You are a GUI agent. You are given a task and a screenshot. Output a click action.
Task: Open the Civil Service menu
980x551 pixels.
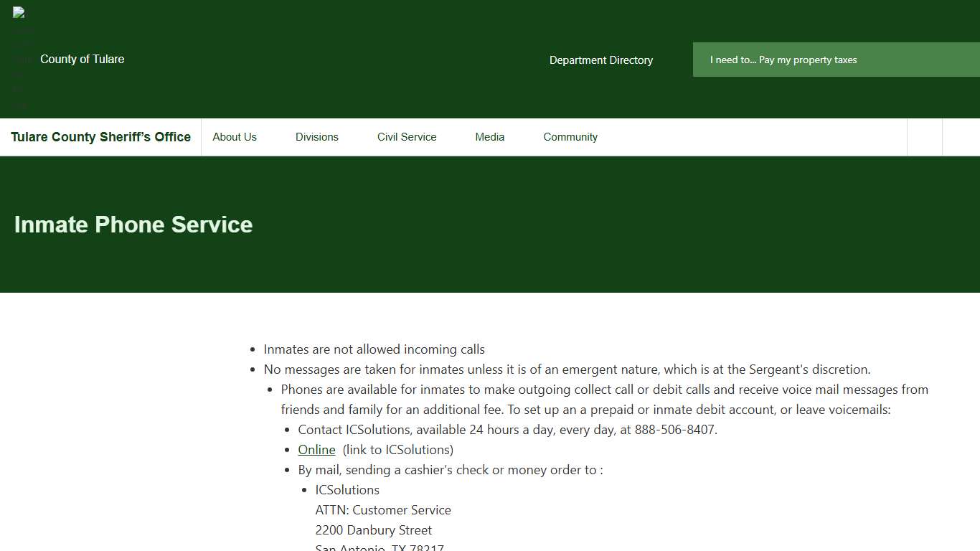click(406, 136)
